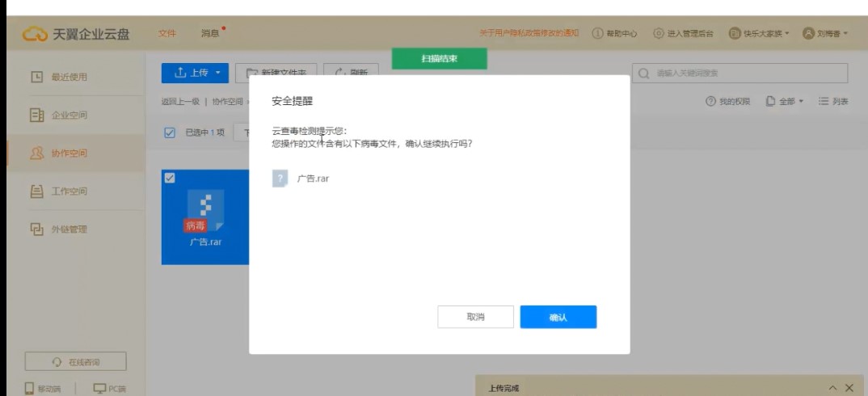
Task: Click the 刷新 refresh button
Action: [351, 73]
